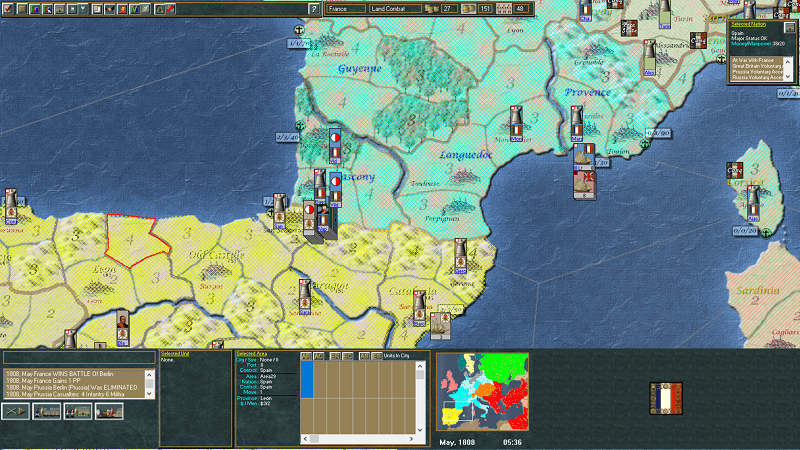Switch to the ER units tab
800x450 pixels.
pos(335,356)
